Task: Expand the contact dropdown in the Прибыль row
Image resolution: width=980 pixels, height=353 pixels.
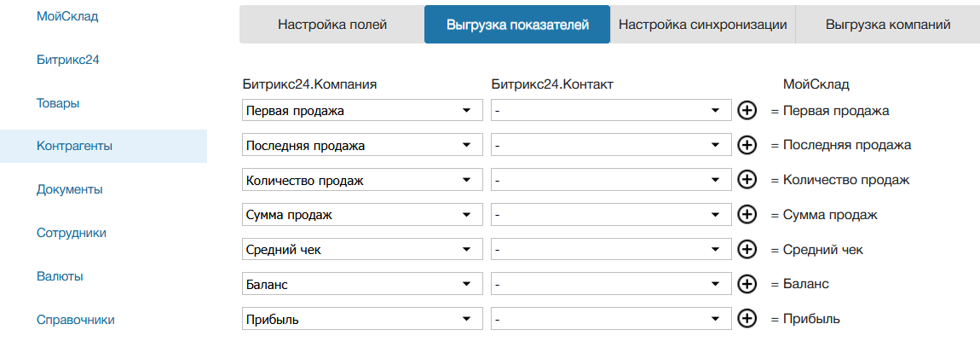Action: point(611,319)
